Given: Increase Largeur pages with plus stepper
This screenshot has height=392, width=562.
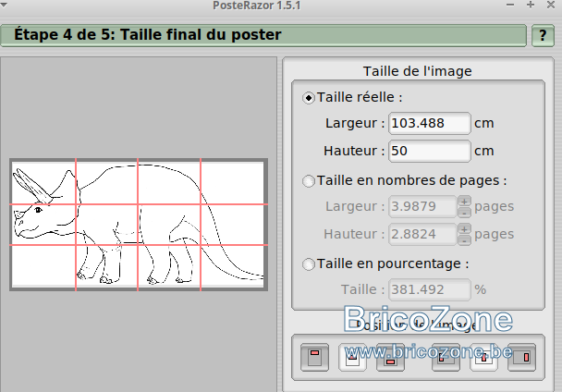Looking at the screenshot, I should tap(464, 202).
